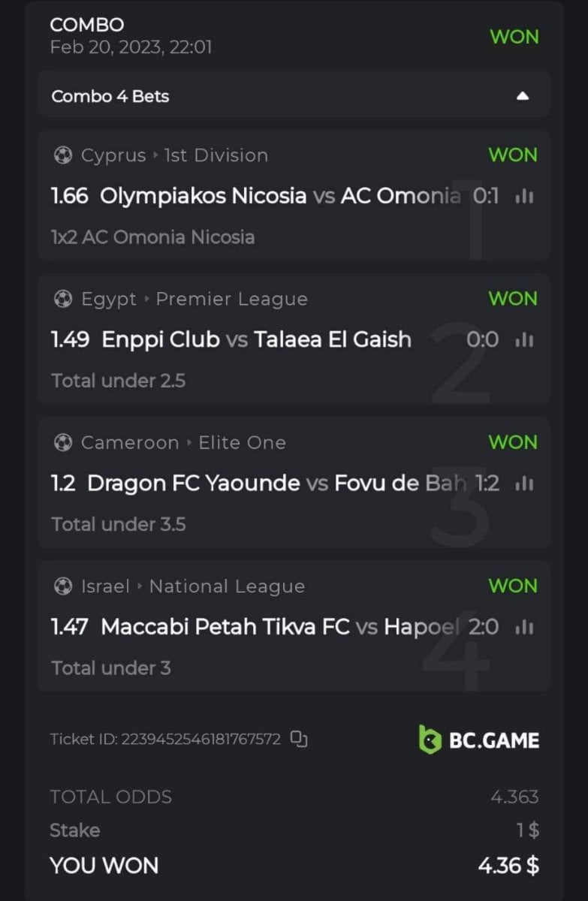Open stats for Maccabi Petah Tikva match

pos(525,627)
